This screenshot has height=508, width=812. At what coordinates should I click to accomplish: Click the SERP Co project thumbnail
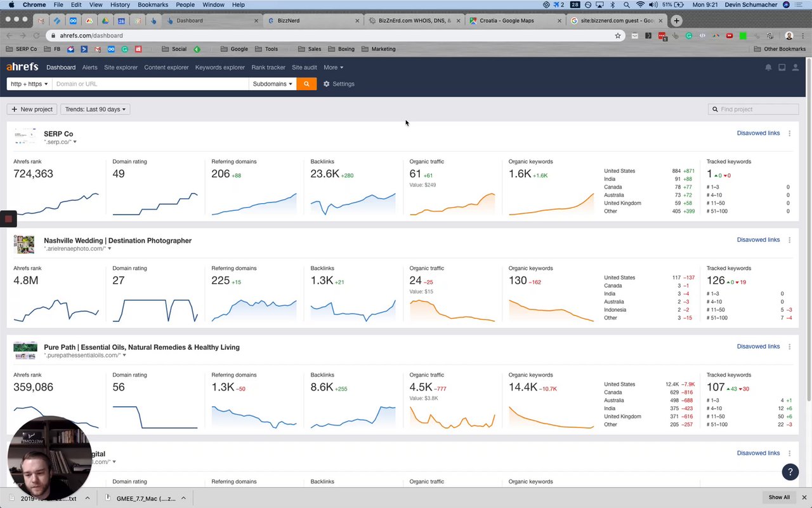[25, 137]
